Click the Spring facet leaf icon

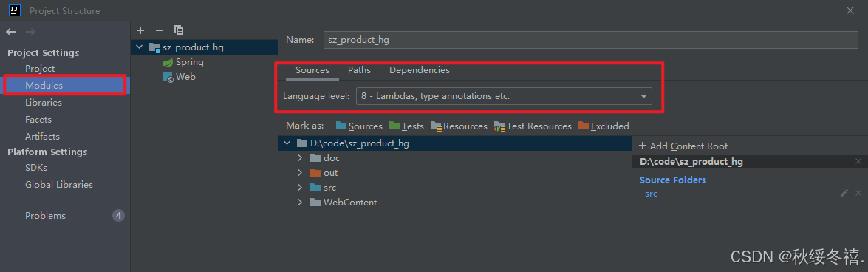click(168, 63)
